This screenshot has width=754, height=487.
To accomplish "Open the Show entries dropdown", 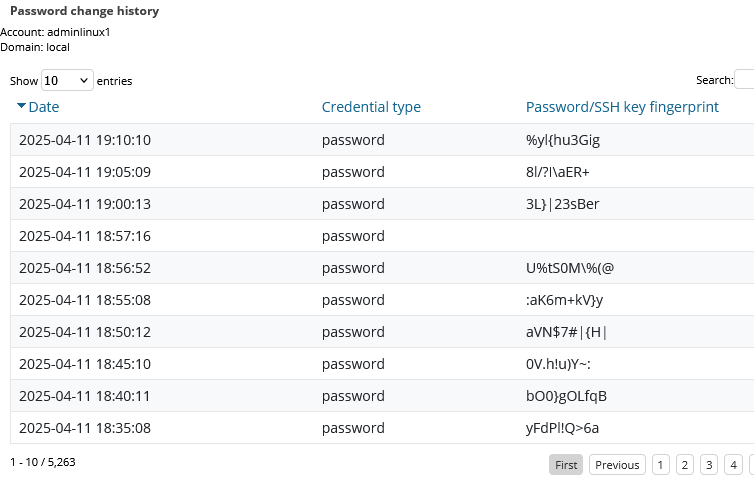I will [67, 81].
